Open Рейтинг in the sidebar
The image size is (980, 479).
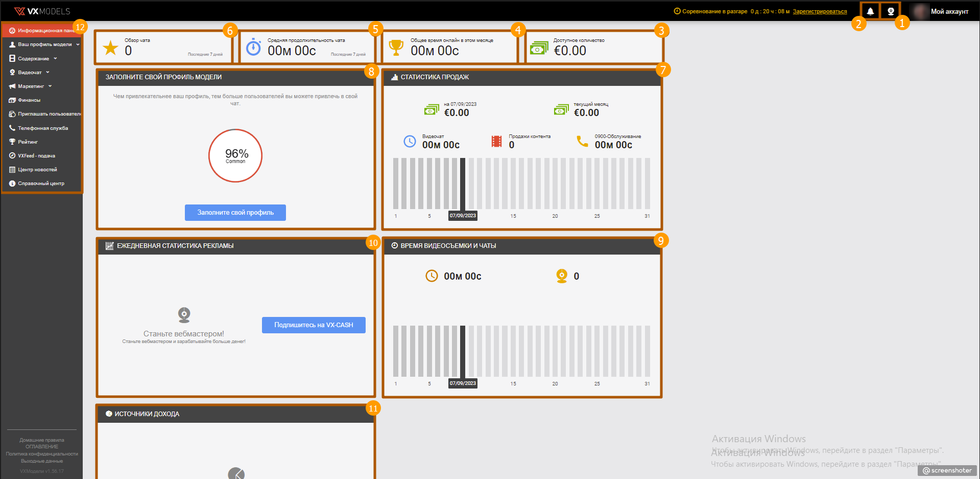(28, 142)
